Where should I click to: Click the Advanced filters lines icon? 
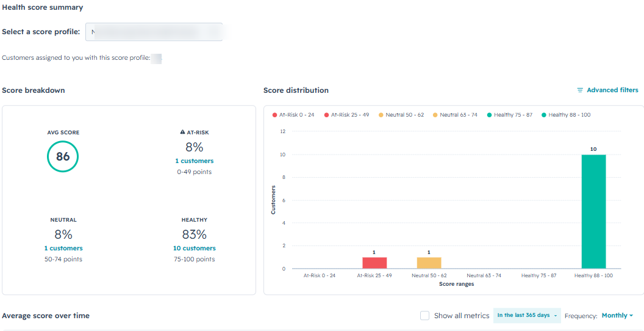pyautogui.click(x=580, y=90)
